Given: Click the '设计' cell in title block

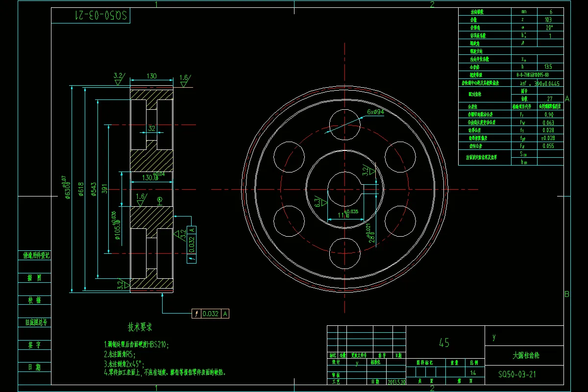Looking at the screenshot, I should tap(337, 363).
